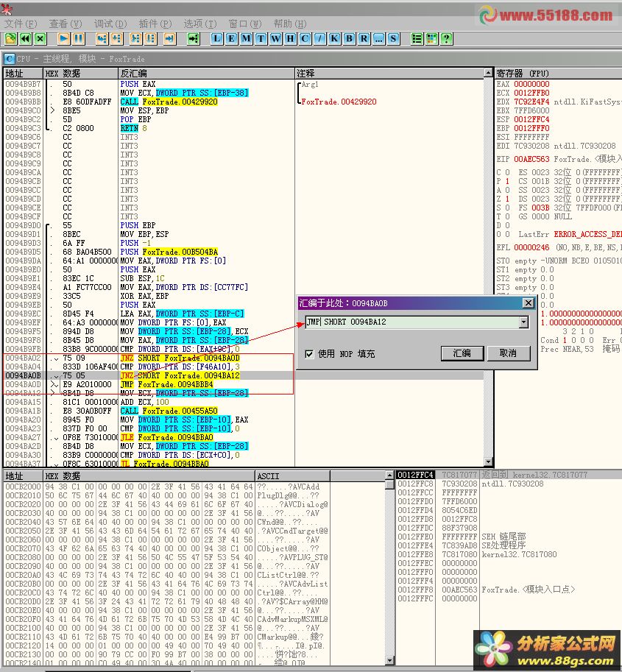
Task: Click the 寄存器 (FPU) header to switch register view
Action: tap(558, 74)
